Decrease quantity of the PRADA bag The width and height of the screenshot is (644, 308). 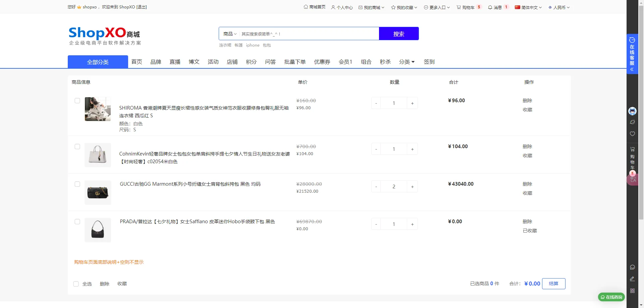click(x=376, y=224)
